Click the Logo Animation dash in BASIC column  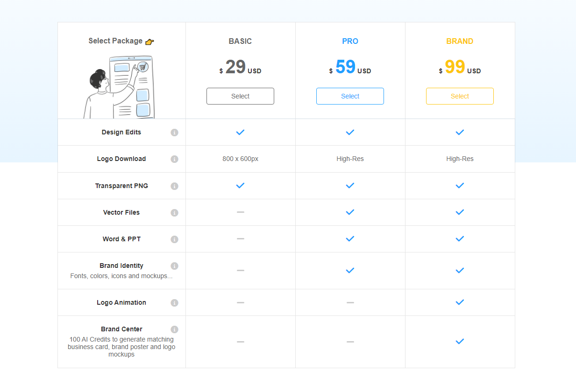(240, 303)
